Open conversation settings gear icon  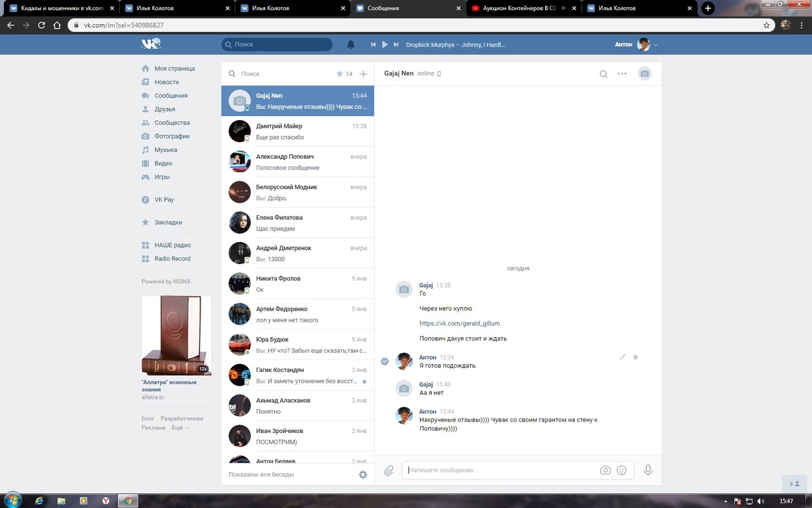click(363, 474)
